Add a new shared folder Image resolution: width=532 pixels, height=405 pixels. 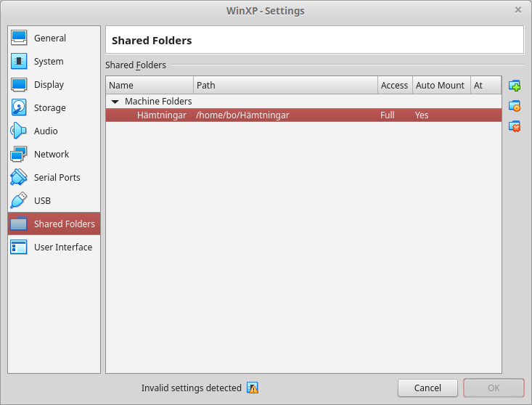point(515,86)
